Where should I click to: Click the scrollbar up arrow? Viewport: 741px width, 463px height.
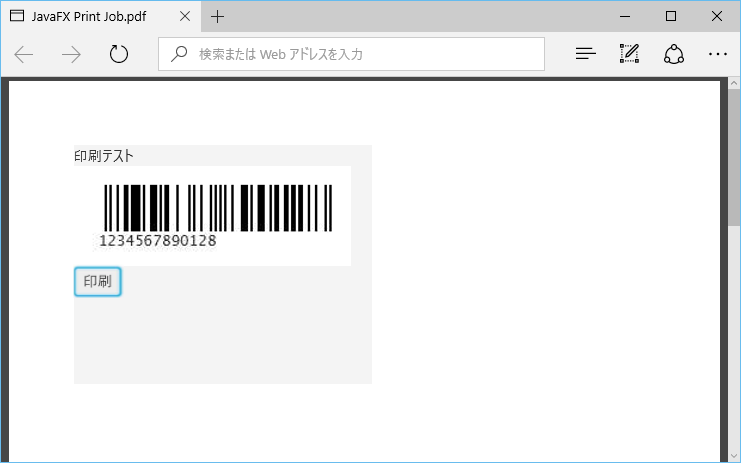coord(734,84)
